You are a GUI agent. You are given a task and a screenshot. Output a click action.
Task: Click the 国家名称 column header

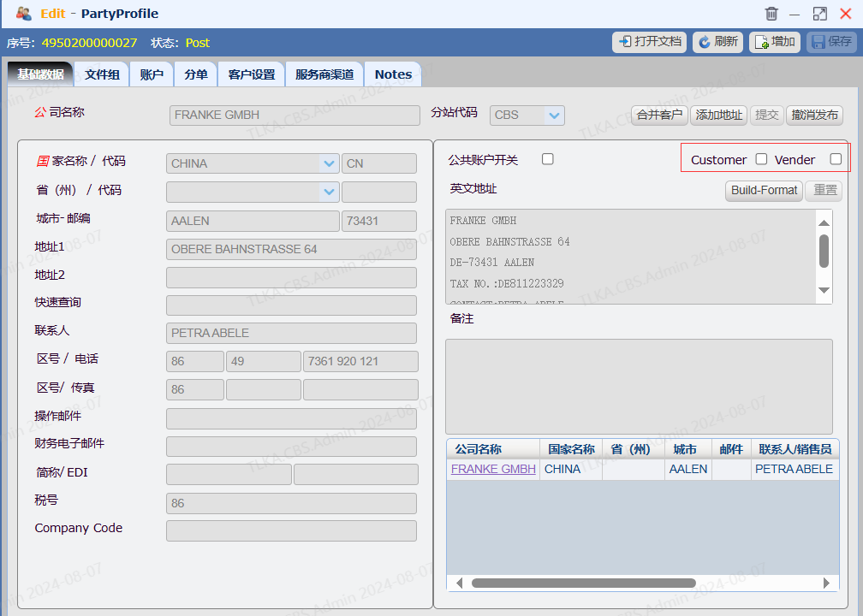(571, 449)
